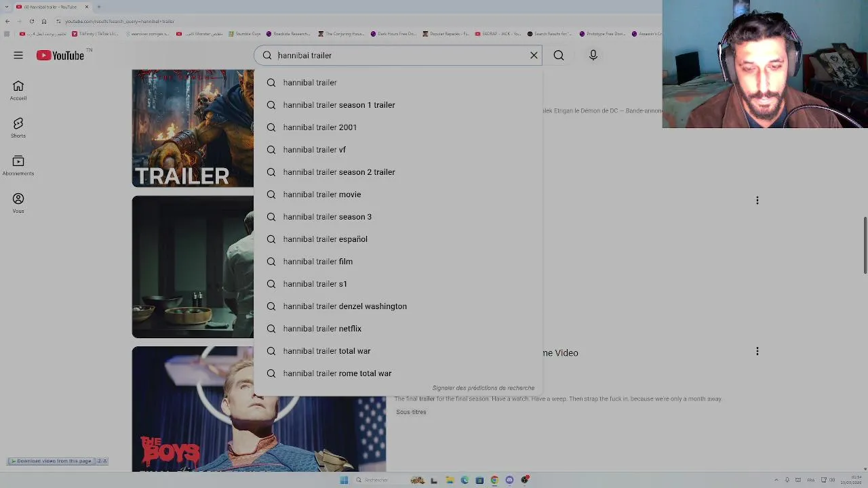Open Microsoft Edge from taskbar
Image resolution: width=868 pixels, height=488 pixels.
(465, 480)
